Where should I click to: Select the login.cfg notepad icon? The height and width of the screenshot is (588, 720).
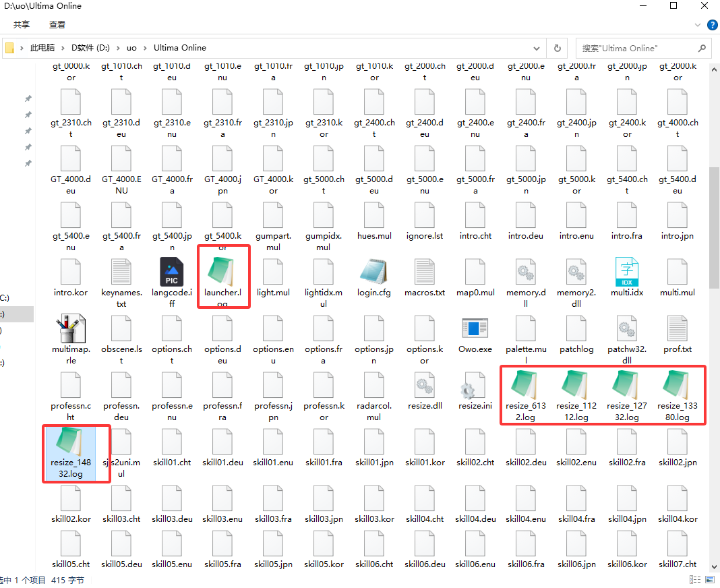coord(373,271)
